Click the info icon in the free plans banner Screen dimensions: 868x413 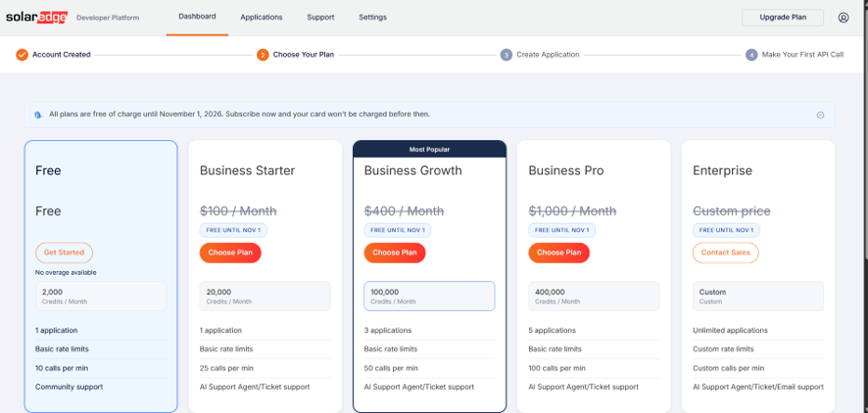[x=38, y=115]
